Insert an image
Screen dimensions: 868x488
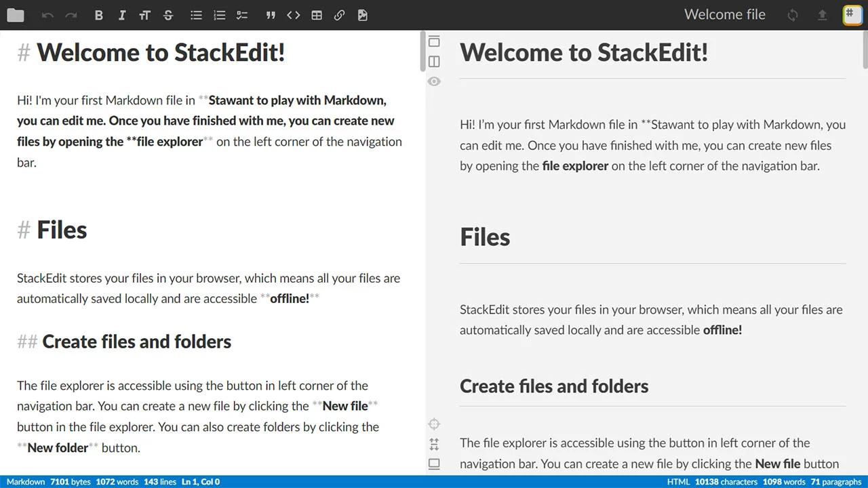(363, 15)
